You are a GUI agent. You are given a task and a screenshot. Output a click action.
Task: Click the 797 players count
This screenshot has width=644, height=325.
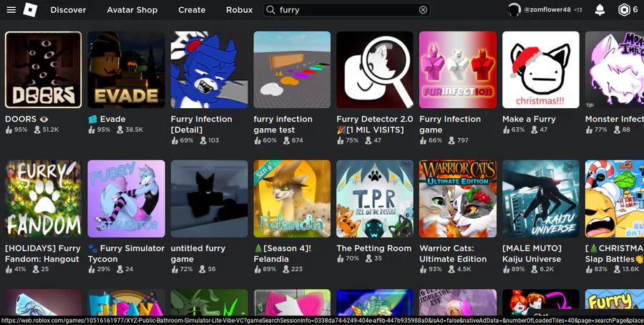click(x=459, y=140)
